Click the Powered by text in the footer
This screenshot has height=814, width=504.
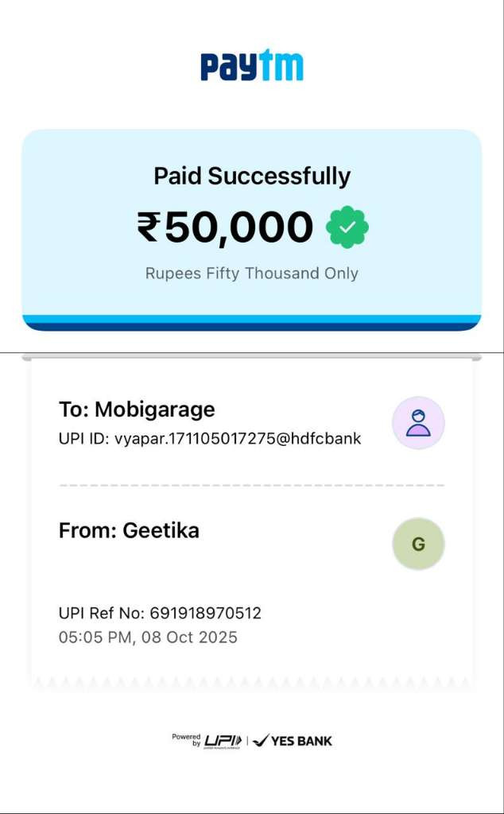point(186,740)
